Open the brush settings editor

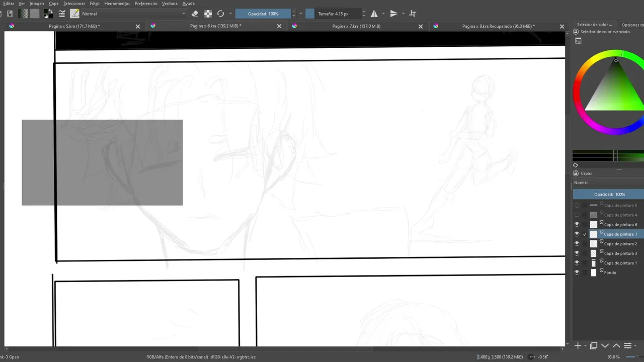tap(62, 14)
